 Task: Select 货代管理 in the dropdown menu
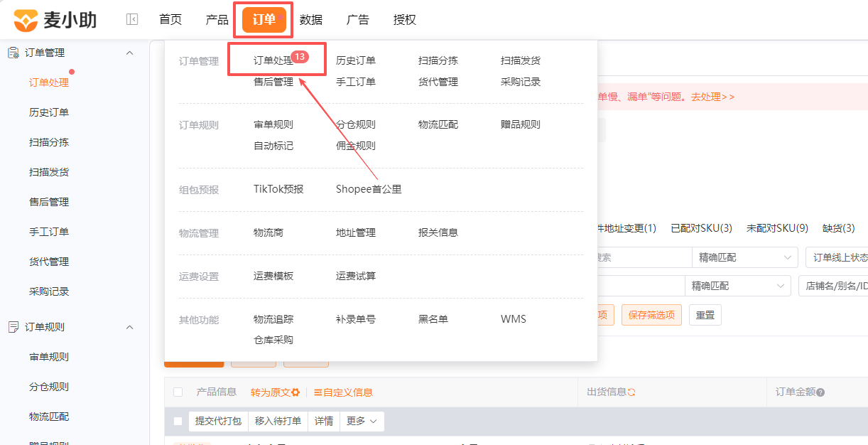click(438, 82)
